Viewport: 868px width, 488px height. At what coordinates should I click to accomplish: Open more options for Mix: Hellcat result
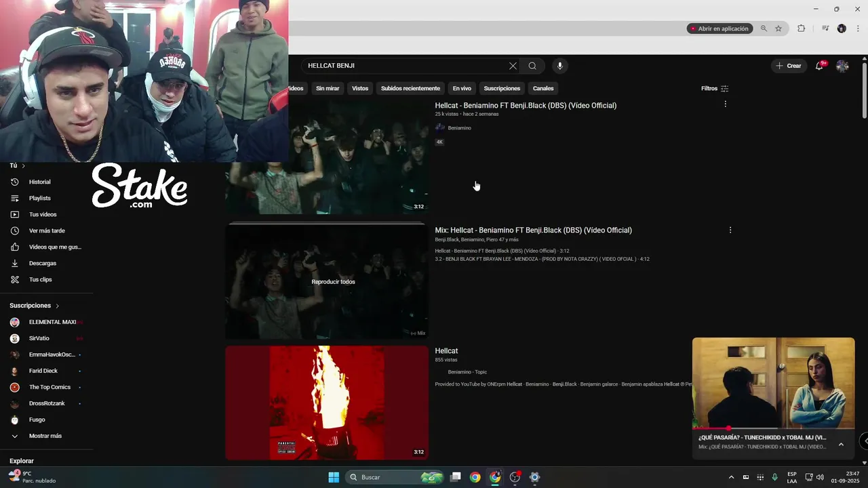click(x=730, y=230)
